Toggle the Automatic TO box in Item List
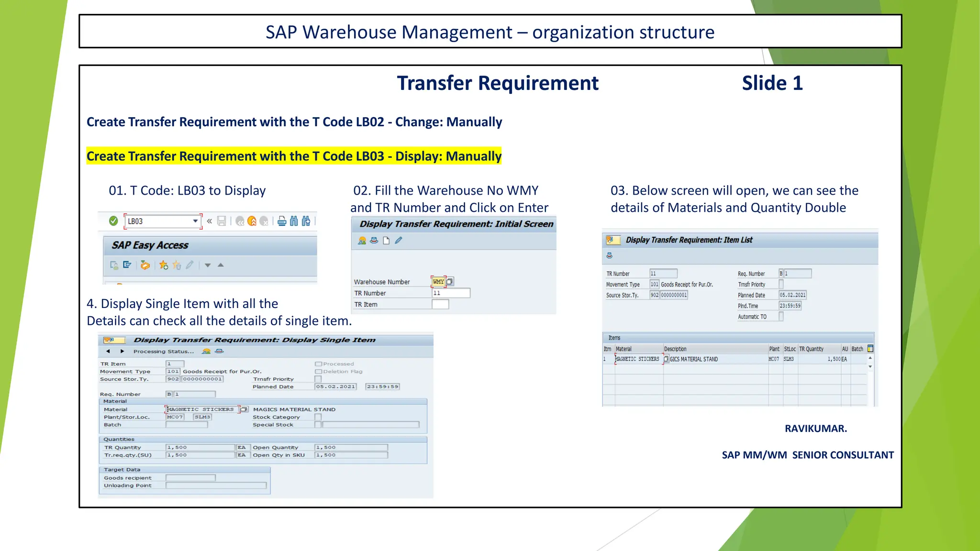 (781, 317)
